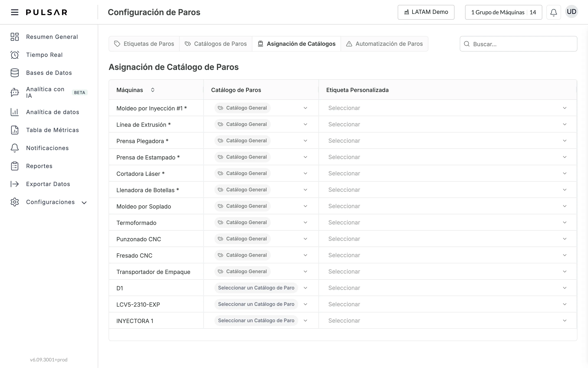
Task: Expand the Configuraciones chevron
Action: [84, 202]
